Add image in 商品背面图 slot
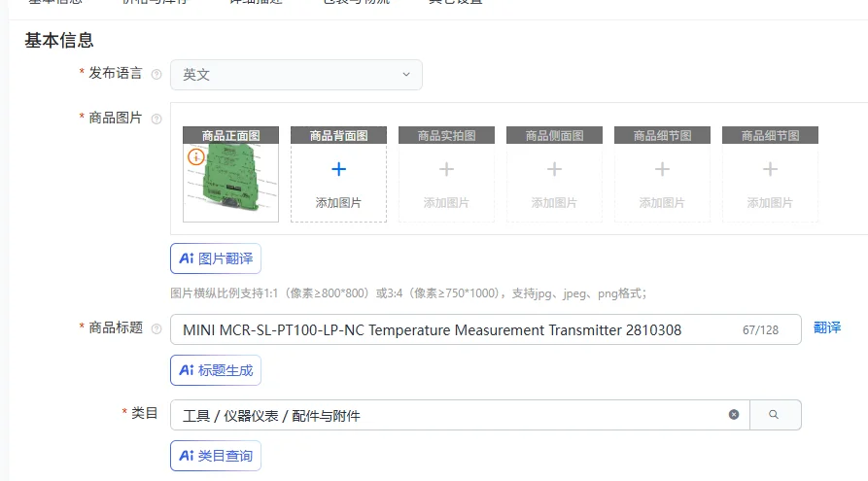Image resolution: width=868 pixels, height=481 pixels. click(339, 174)
